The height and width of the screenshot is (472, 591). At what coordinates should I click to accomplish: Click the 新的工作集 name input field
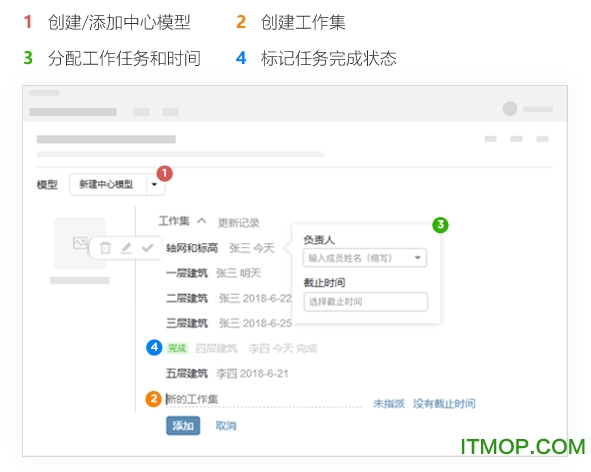tap(264, 399)
